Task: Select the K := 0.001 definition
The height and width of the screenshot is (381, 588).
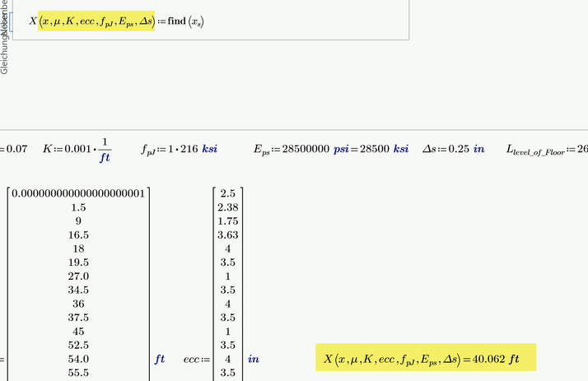Action: coord(77,149)
